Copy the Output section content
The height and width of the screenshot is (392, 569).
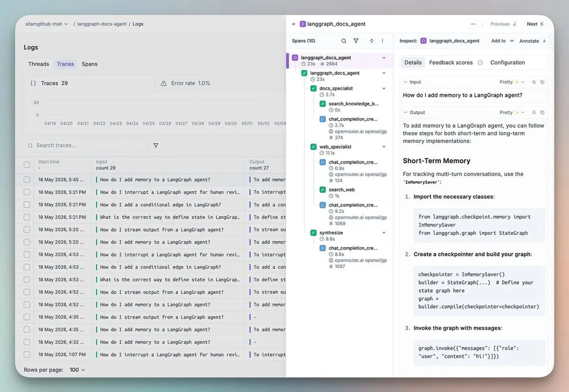click(x=542, y=112)
